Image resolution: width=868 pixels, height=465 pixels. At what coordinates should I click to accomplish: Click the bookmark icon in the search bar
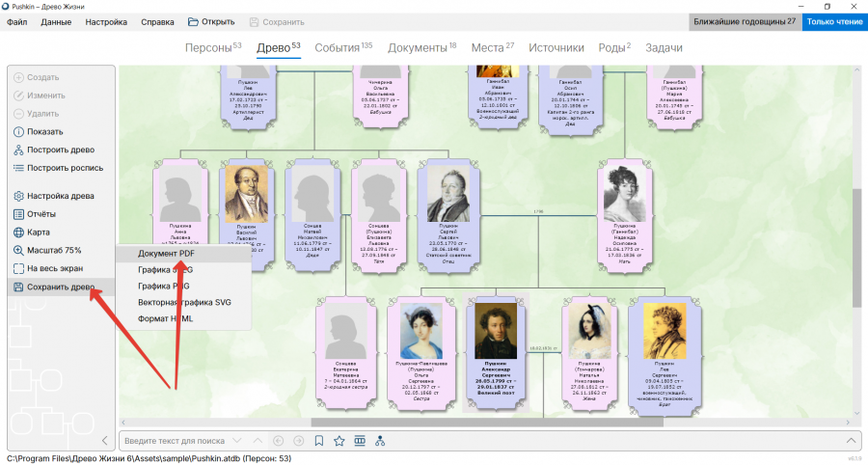(319, 441)
